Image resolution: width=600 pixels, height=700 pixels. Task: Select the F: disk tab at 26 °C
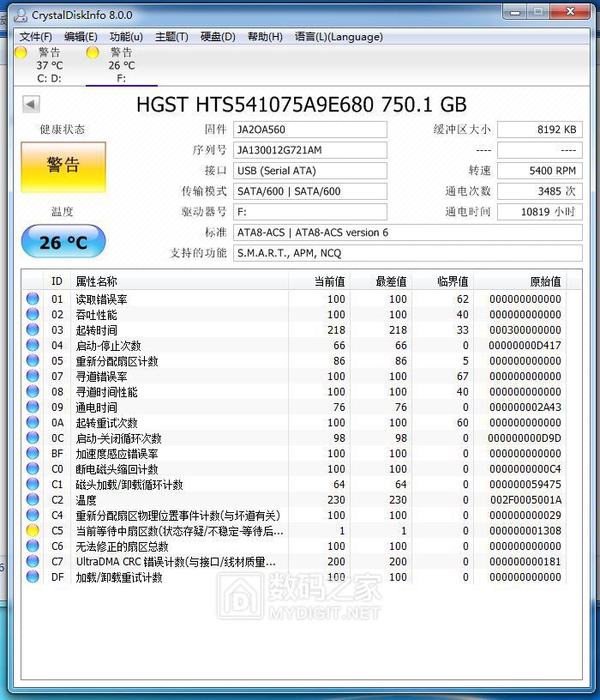click(122, 65)
